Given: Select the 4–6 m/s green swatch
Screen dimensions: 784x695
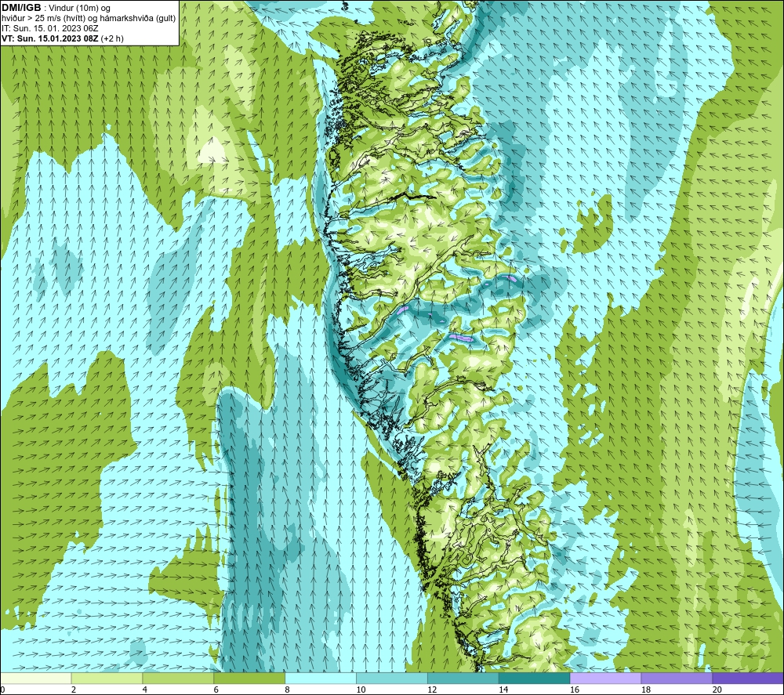Looking at the screenshot, I should [178, 678].
